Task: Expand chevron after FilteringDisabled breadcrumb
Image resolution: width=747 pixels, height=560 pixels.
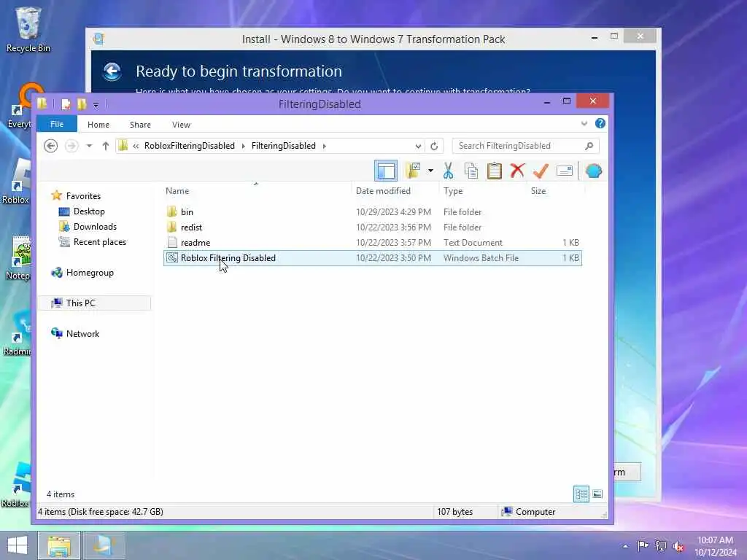Action: coord(325,146)
